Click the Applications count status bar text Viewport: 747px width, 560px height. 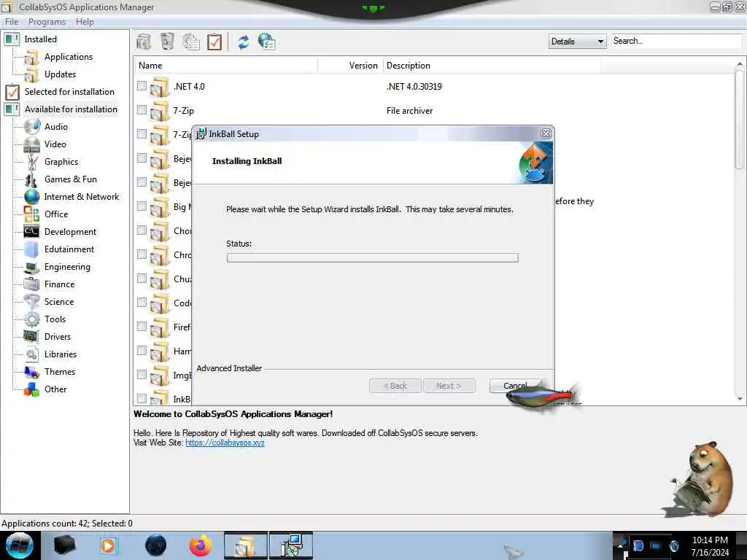(67, 524)
